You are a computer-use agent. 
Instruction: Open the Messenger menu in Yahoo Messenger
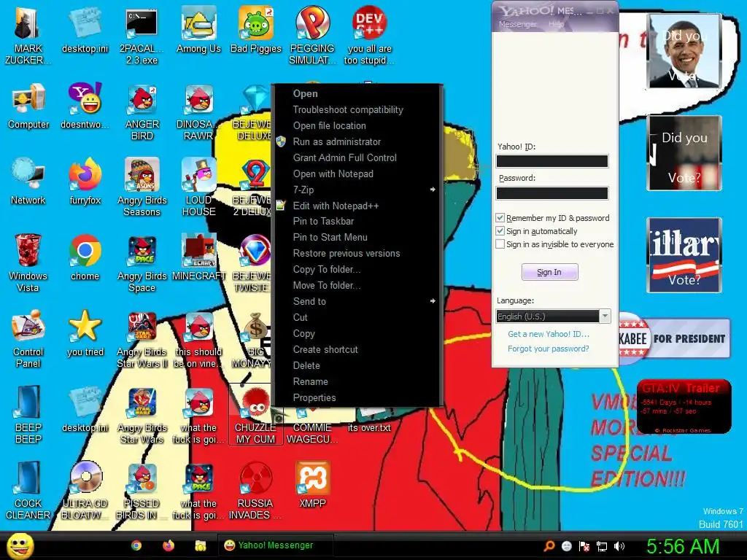coord(517,24)
